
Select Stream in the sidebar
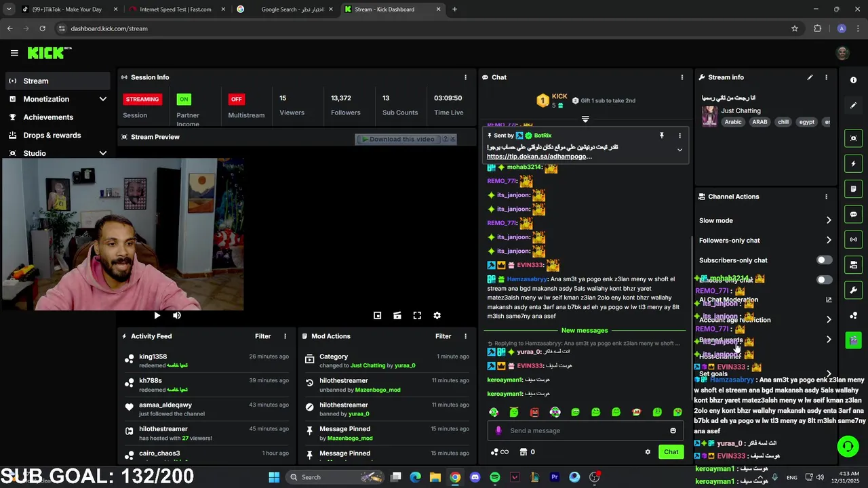56,81
